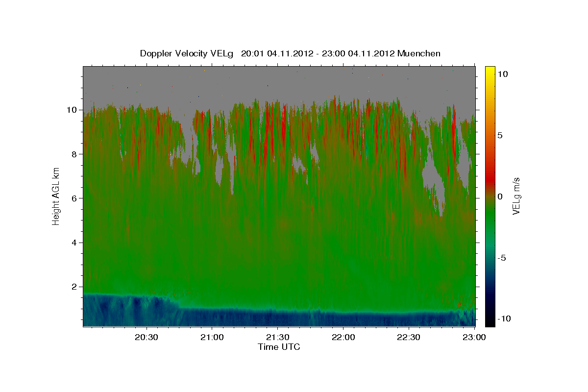
Task: Click the location label "Muenchen" in the title
Action: pyautogui.click(x=419, y=53)
